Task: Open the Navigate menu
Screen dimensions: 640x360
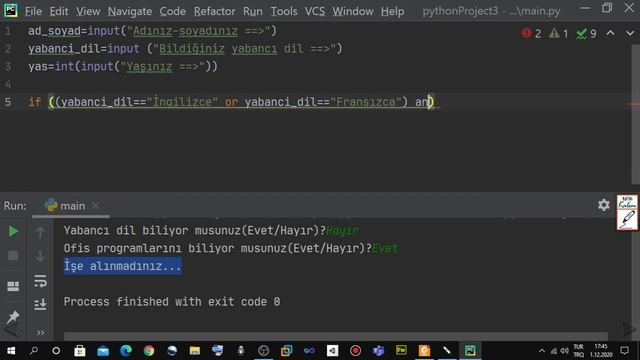Action: (x=130, y=11)
